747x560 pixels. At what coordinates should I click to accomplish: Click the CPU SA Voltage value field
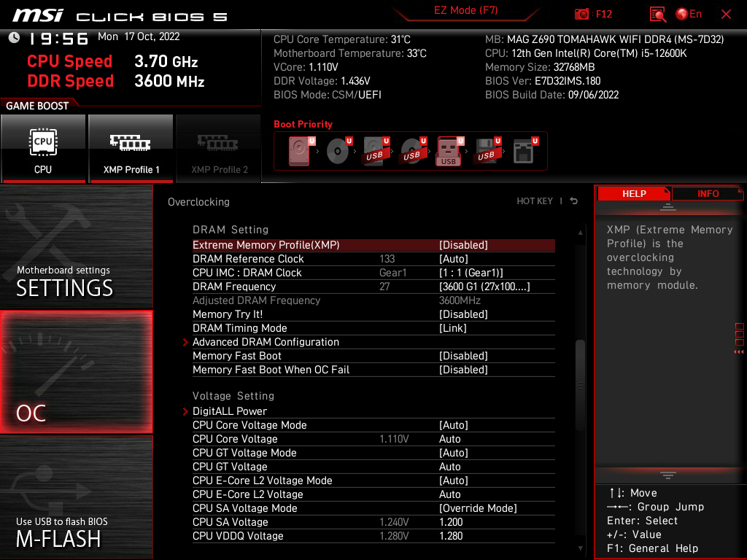(451, 522)
